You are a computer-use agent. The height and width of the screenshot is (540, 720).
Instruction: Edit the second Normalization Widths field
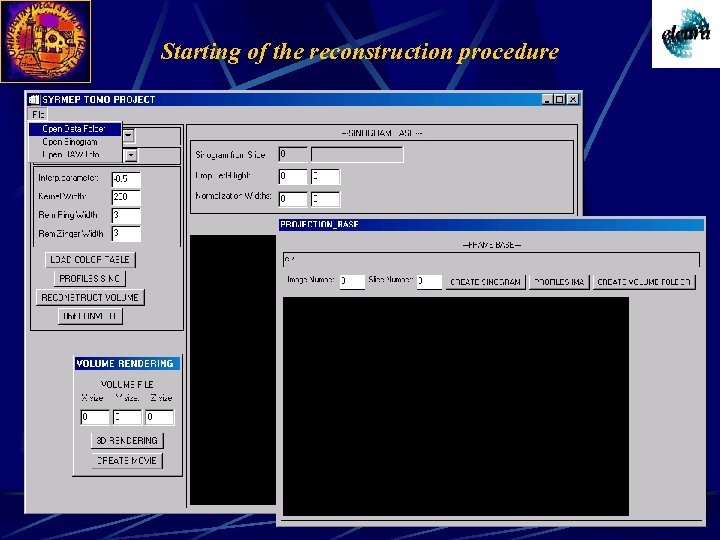pos(326,199)
